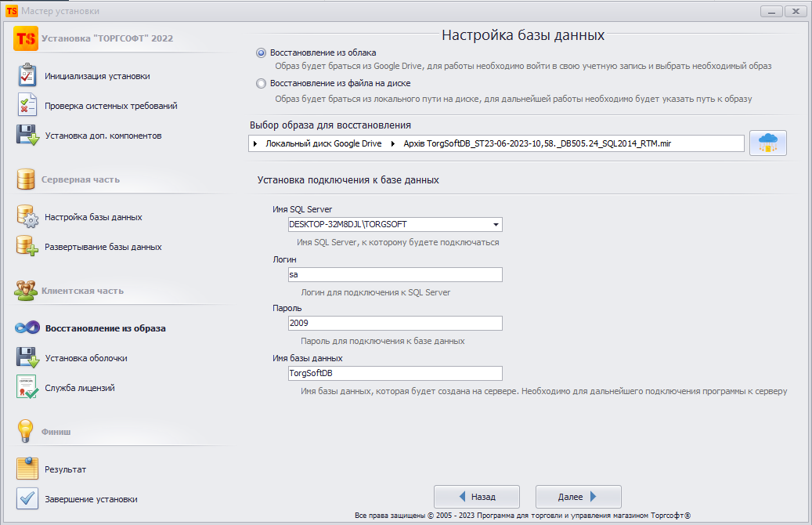Click the shell installation floppy icon
The image size is (812, 525).
click(x=27, y=357)
